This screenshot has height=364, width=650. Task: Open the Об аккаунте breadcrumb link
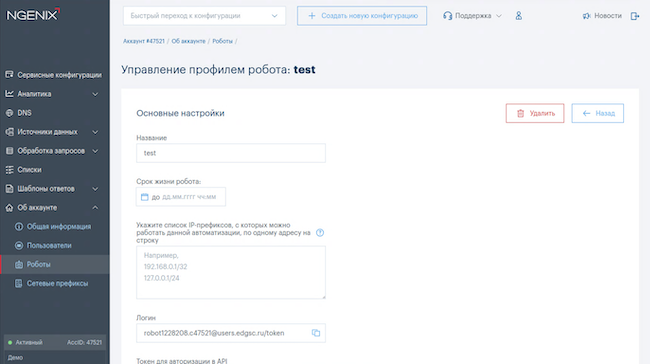click(x=189, y=41)
